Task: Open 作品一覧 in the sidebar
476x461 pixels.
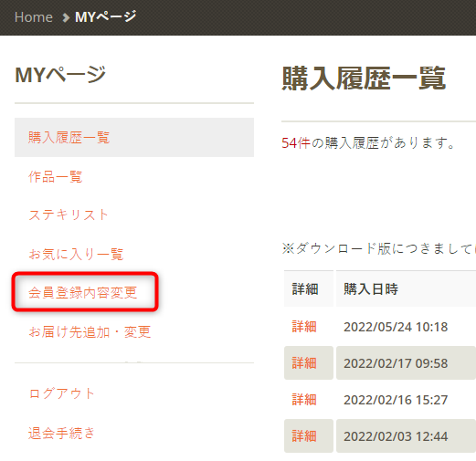Action: tap(55, 176)
